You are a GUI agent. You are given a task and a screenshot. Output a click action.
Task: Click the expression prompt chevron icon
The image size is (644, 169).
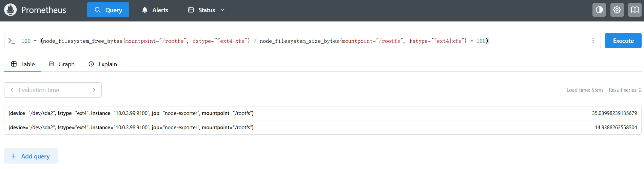tap(12, 41)
